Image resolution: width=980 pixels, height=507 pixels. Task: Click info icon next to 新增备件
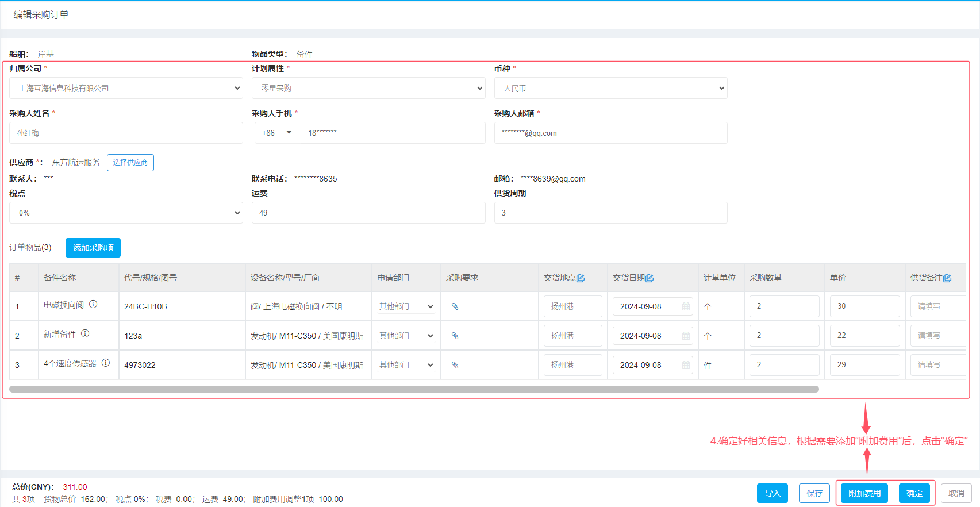(85, 333)
